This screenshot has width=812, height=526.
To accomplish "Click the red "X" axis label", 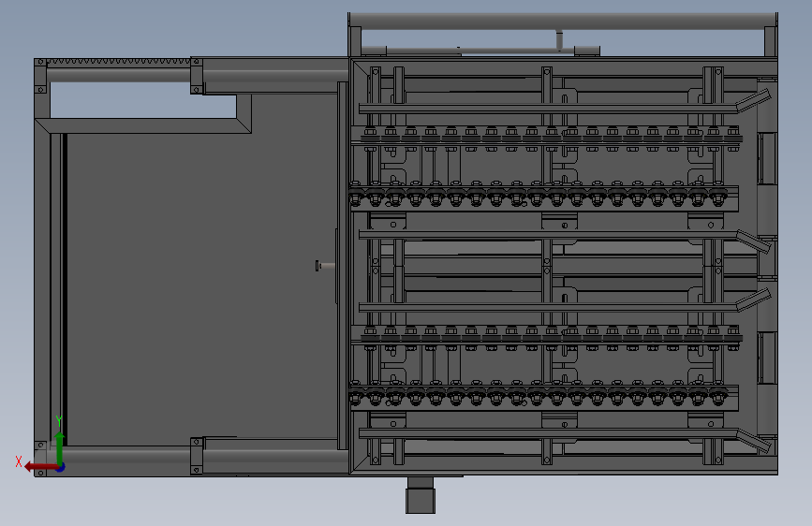I will tap(19, 461).
